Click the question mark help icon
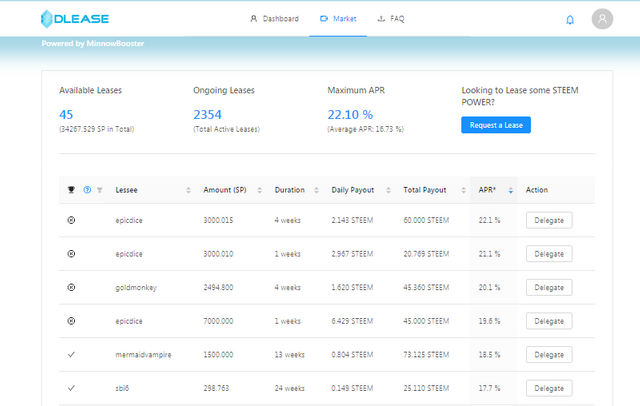 click(87, 190)
